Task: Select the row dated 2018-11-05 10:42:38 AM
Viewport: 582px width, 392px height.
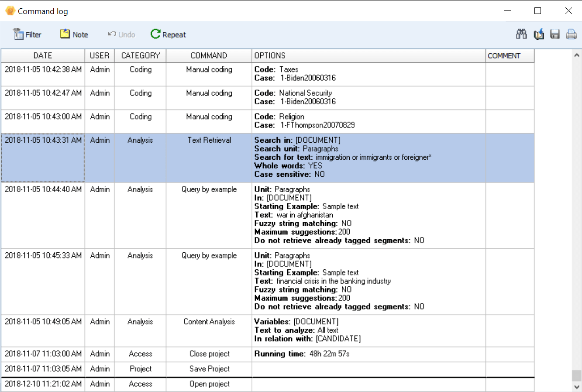Action: tap(267, 74)
